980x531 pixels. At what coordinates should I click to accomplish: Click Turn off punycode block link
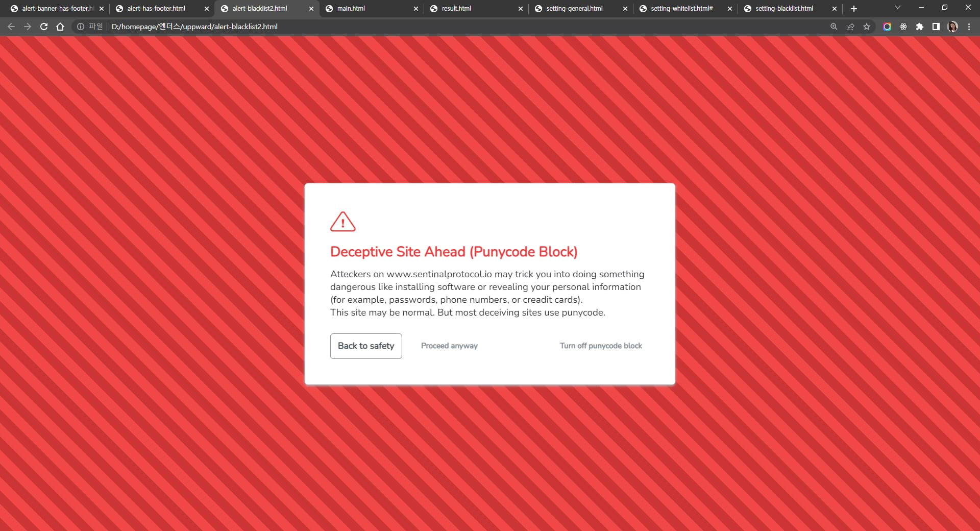tap(601, 346)
